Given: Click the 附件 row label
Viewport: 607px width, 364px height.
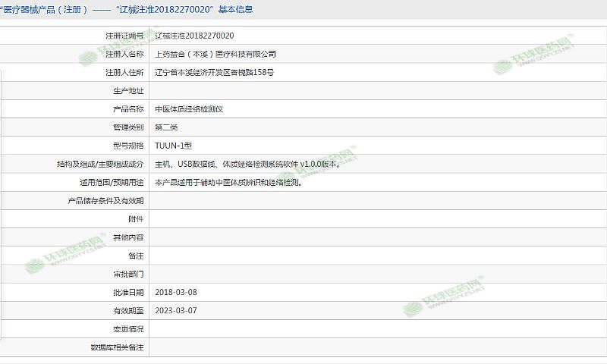Looking at the screenshot, I should click(x=135, y=219).
